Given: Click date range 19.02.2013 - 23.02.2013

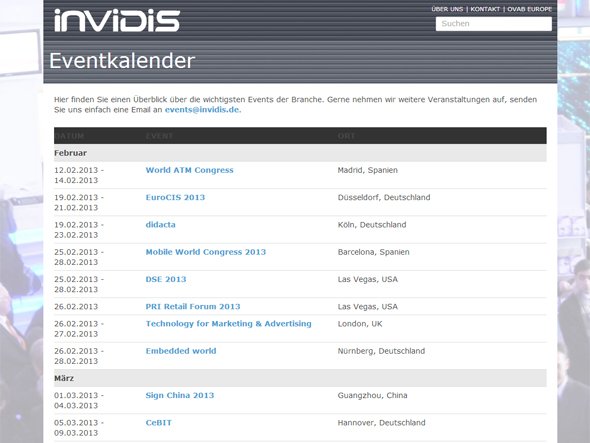Looking at the screenshot, I should coord(79,230).
